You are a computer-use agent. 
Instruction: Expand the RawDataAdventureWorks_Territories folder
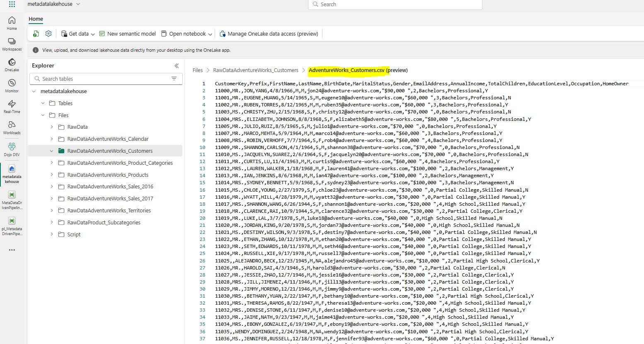click(x=52, y=211)
